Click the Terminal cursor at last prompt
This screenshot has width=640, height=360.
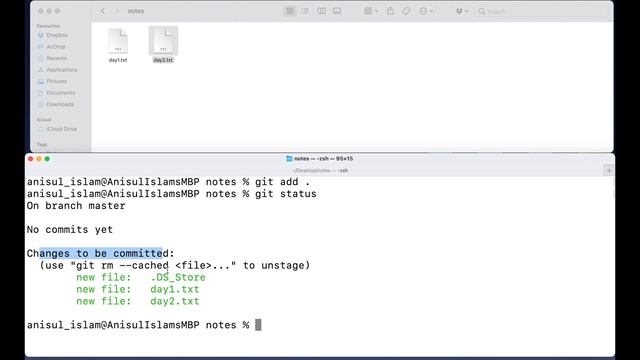click(258, 325)
